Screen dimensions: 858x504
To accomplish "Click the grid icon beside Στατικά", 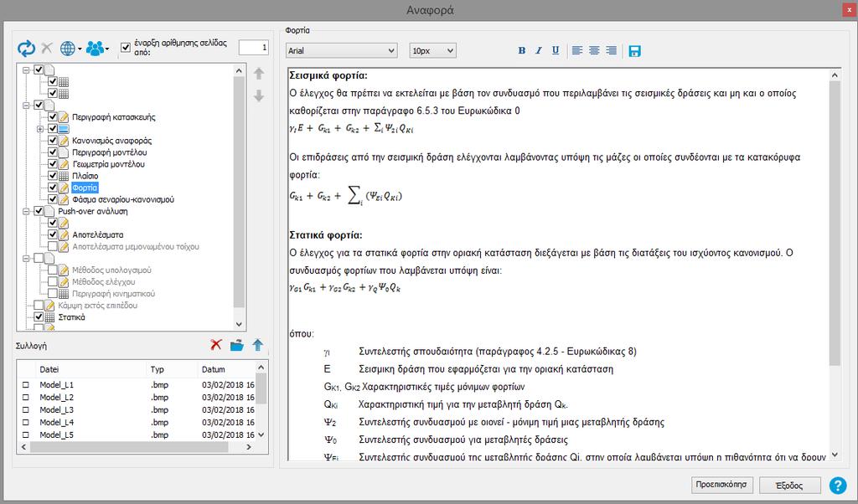I will [x=49, y=317].
